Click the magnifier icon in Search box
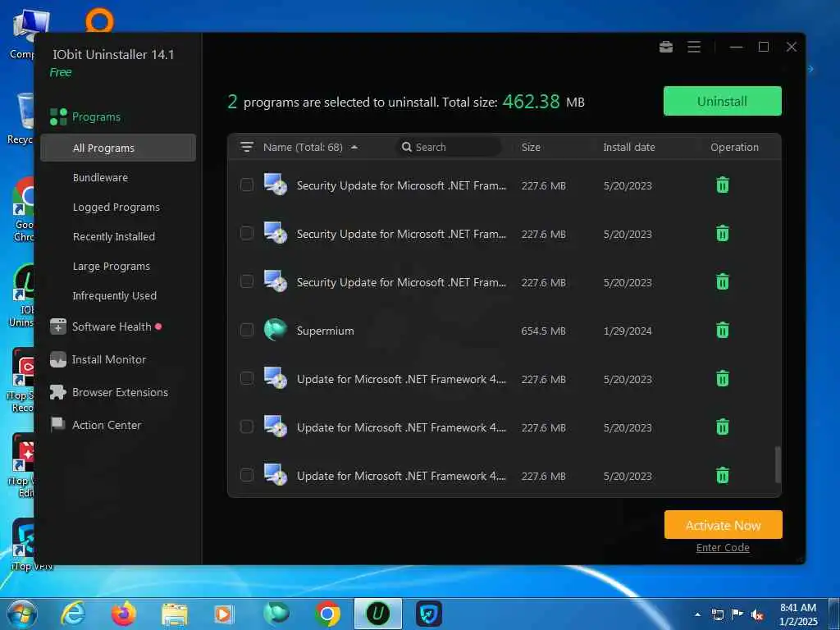 tap(407, 147)
